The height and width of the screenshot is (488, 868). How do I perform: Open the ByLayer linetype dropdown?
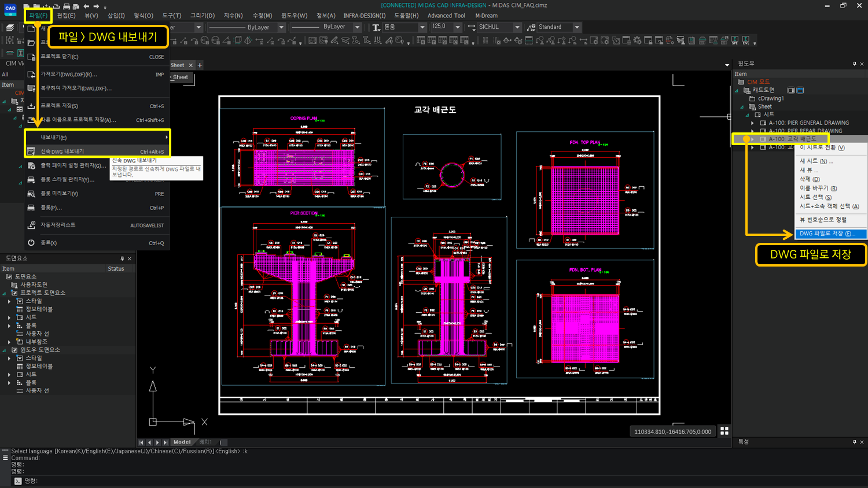tap(282, 27)
